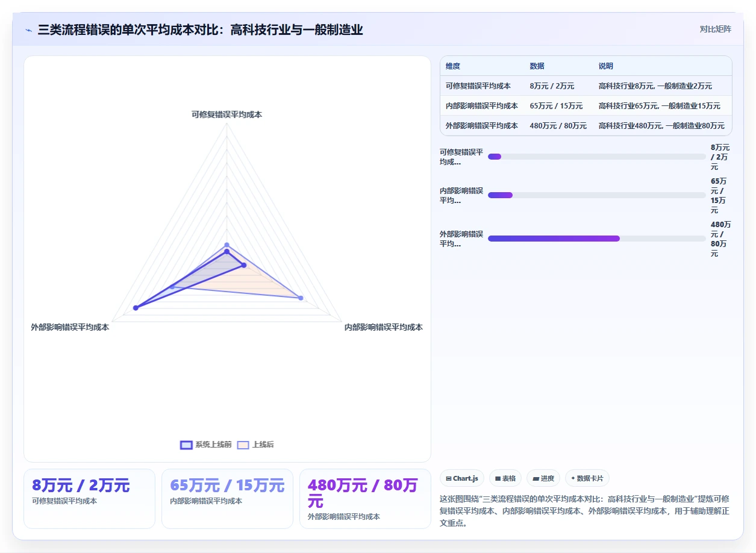Screen dimensions: 756x553
Task: Select the 表格 tag
Action: point(505,478)
